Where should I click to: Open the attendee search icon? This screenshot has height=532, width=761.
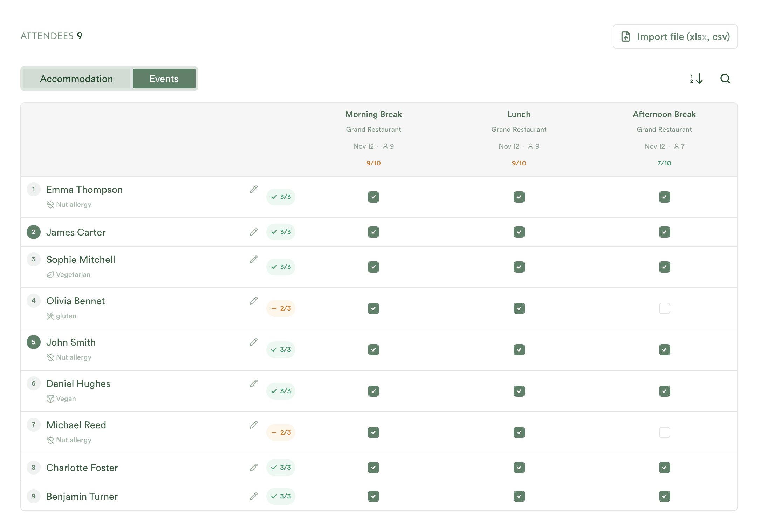pyautogui.click(x=725, y=79)
